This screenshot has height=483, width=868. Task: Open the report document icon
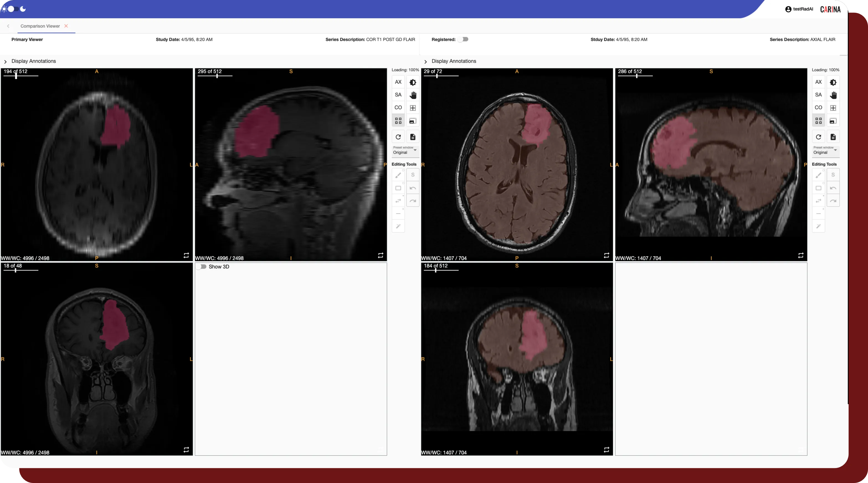coord(413,137)
